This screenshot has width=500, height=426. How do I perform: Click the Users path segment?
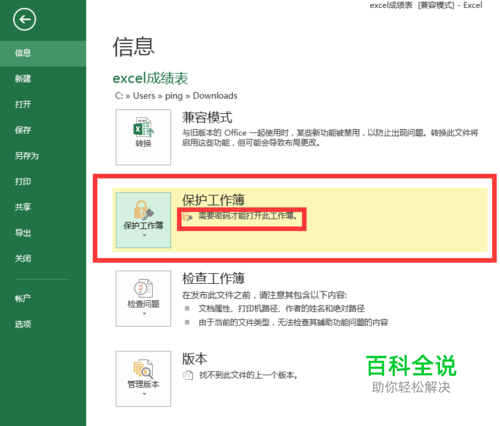(x=144, y=96)
